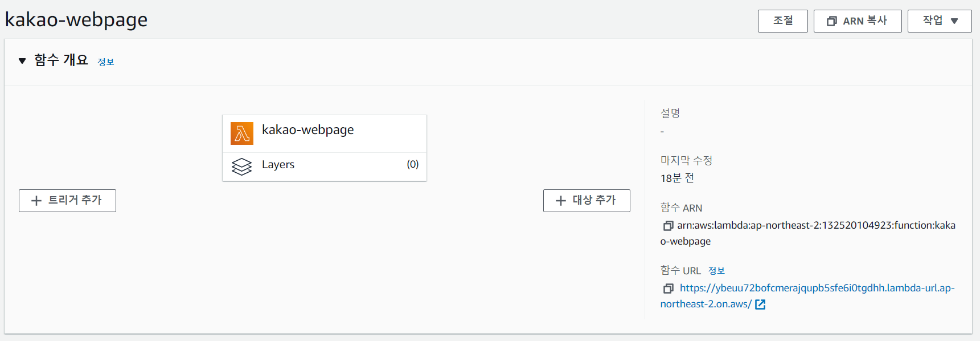Click the orange Lambda function icon

[x=242, y=133]
